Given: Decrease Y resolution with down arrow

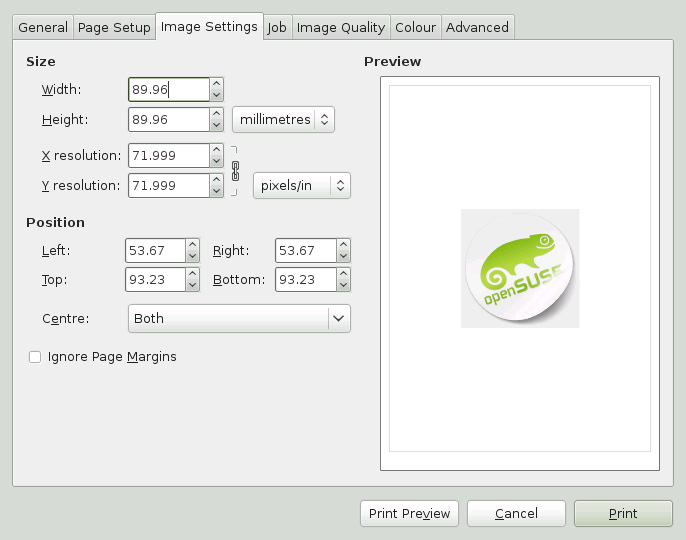Looking at the screenshot, I should [216, 191].
